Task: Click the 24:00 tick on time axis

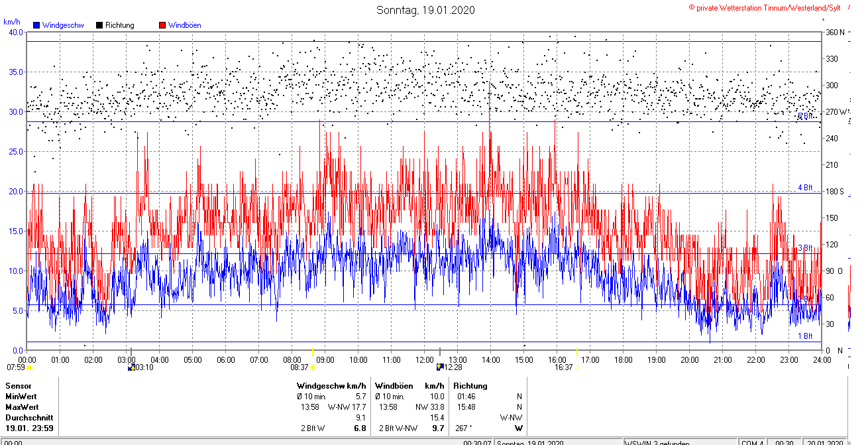Action: coord(822,360)
